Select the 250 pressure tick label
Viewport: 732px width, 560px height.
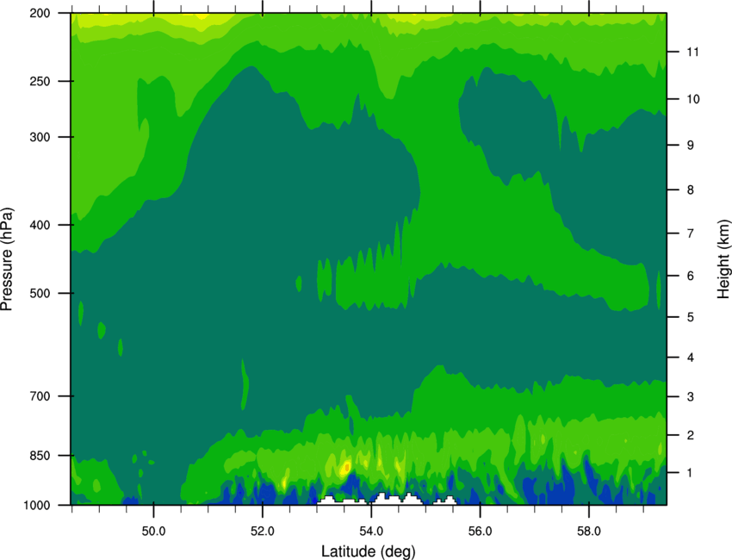(x=40, y=81)
